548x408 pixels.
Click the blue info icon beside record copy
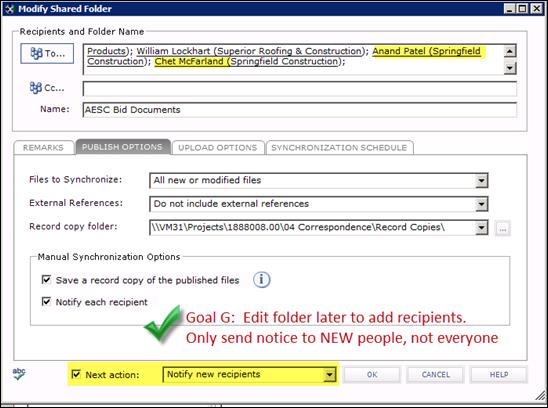(261, 280)
